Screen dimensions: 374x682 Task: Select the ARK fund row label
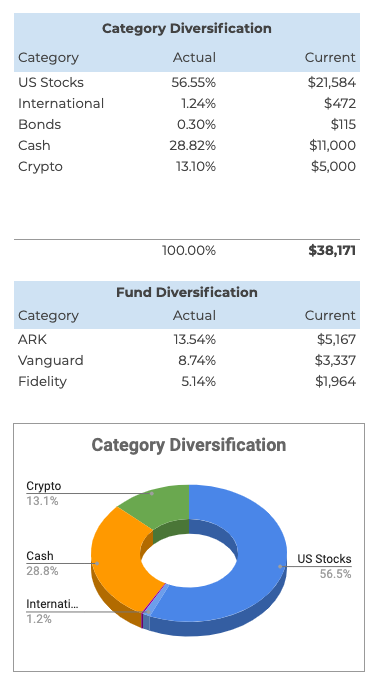point(32,339)
